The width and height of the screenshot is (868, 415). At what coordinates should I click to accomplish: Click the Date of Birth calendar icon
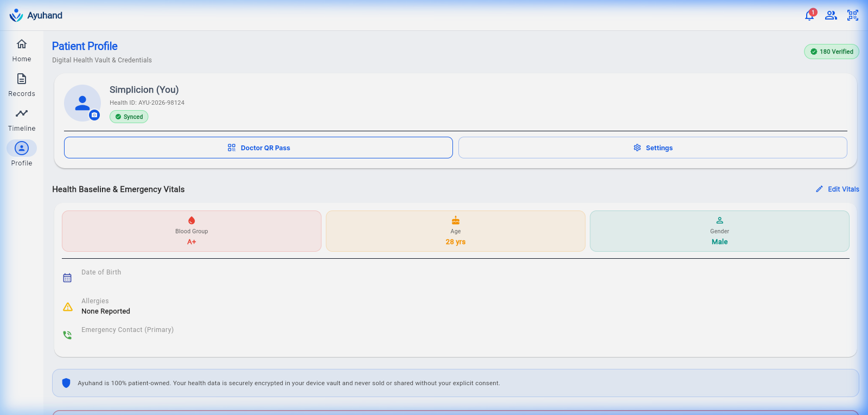pyautogui.click(x=67, y=278)
